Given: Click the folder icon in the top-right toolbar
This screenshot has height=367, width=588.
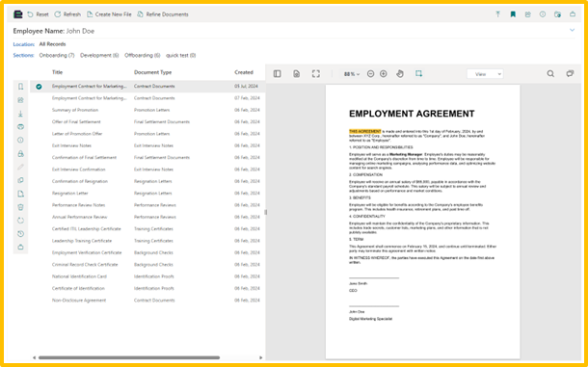Looking at the screenshot, I should (x=557, y=14).
